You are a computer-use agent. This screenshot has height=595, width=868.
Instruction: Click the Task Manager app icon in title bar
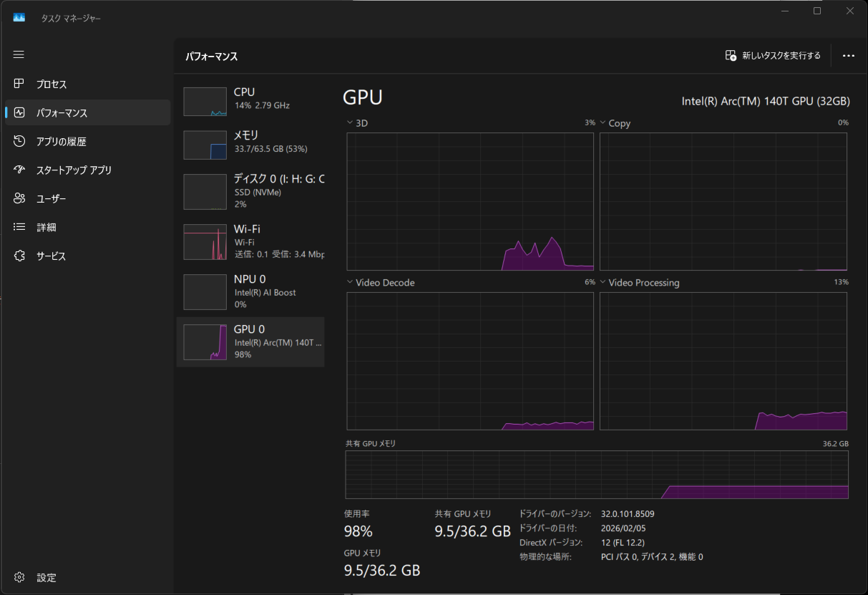[x=19, y=17]
